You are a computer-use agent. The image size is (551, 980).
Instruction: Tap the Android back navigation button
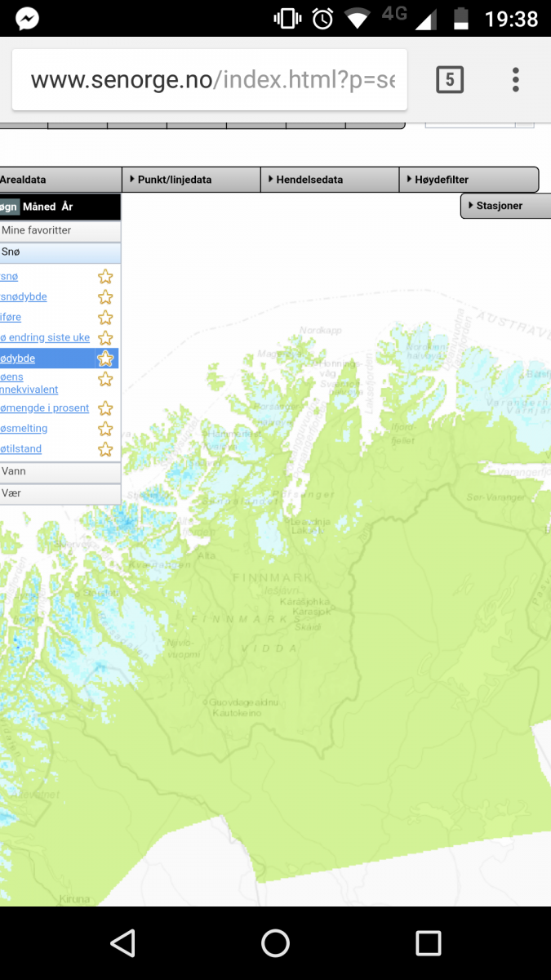coord(122,943)
